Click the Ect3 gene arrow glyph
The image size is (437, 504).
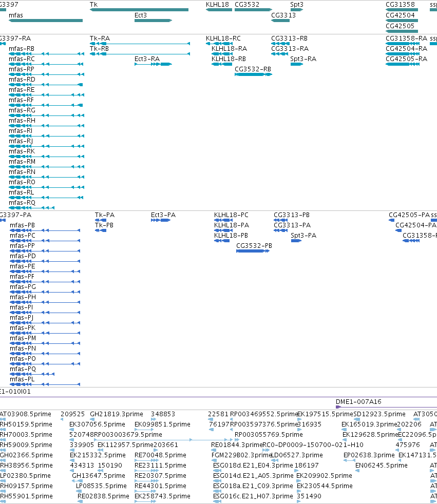pyautogui.click(x=154, y=21)
